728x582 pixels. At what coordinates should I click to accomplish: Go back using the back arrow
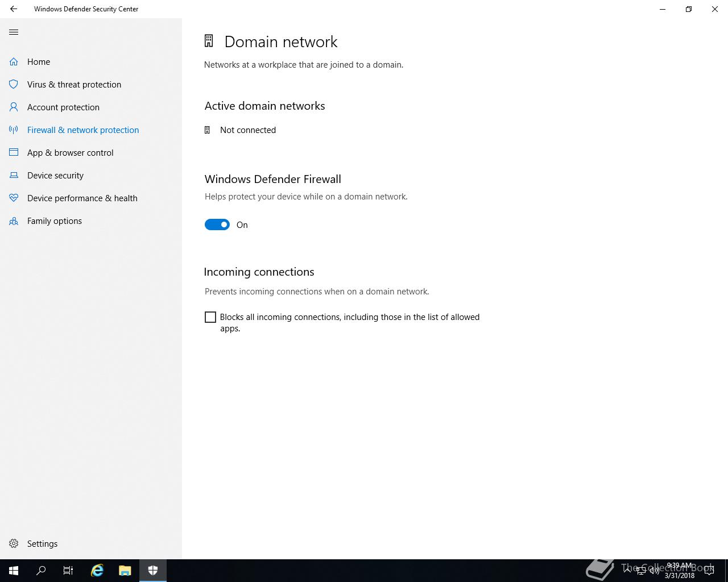click(14, 9)
